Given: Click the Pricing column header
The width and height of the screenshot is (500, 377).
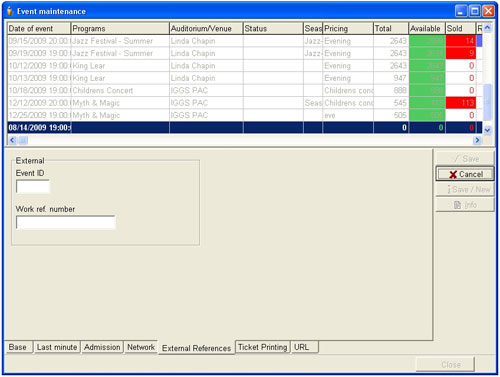Looking at the screenshot, I should (x=348, y=29).
